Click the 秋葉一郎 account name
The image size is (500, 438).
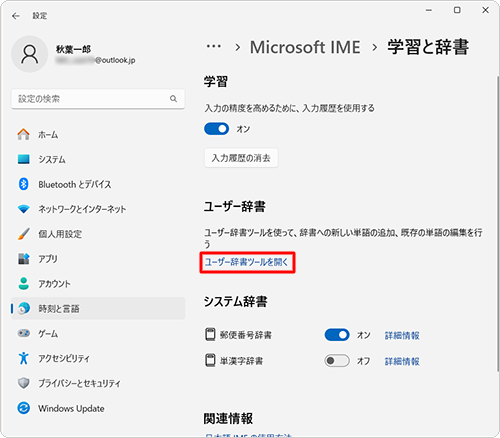[x=73, y=49]
